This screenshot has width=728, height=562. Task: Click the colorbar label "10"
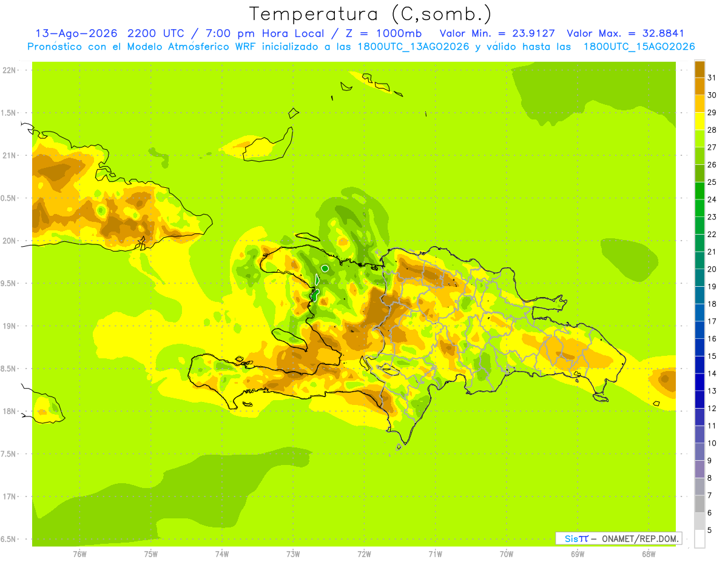tap(712, 443)
